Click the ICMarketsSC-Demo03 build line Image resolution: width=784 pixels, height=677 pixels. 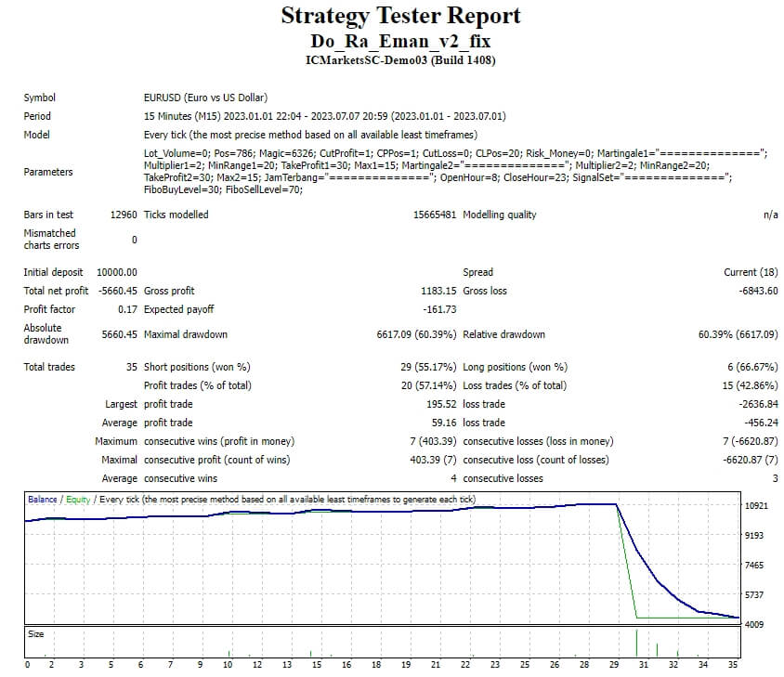pyautogui.click(x=400, y=60)
